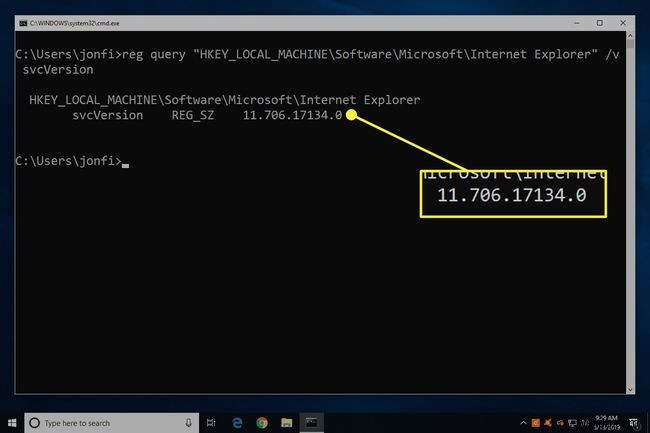Click the HKEY_LOCAL_MACHINE output path line
The image size is (650, 433).
tap(225, 100)
